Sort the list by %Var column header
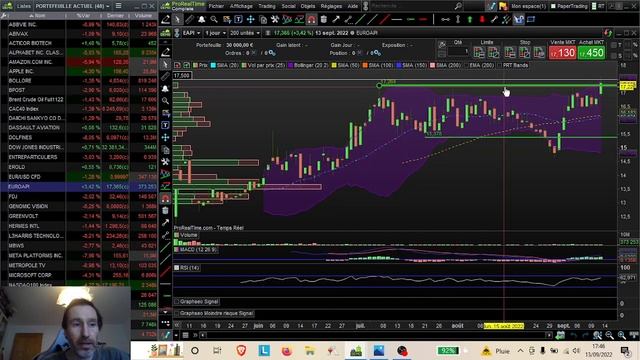 (83, 16)
